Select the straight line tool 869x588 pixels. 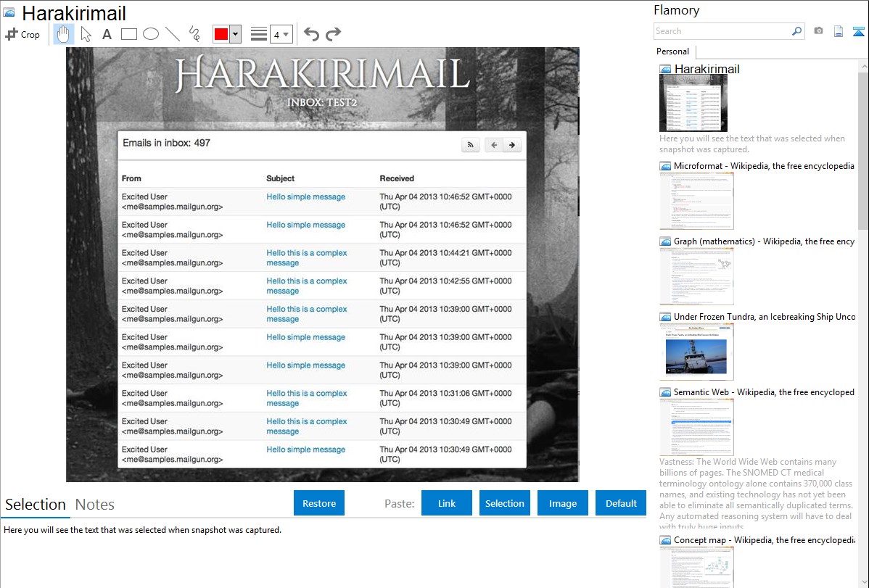(x=172, y=34)
